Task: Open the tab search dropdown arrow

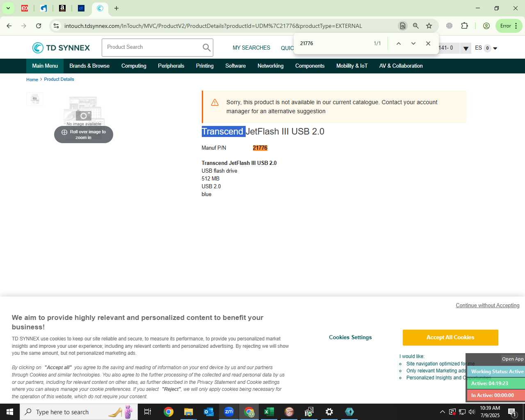Action: coord(8,8)
